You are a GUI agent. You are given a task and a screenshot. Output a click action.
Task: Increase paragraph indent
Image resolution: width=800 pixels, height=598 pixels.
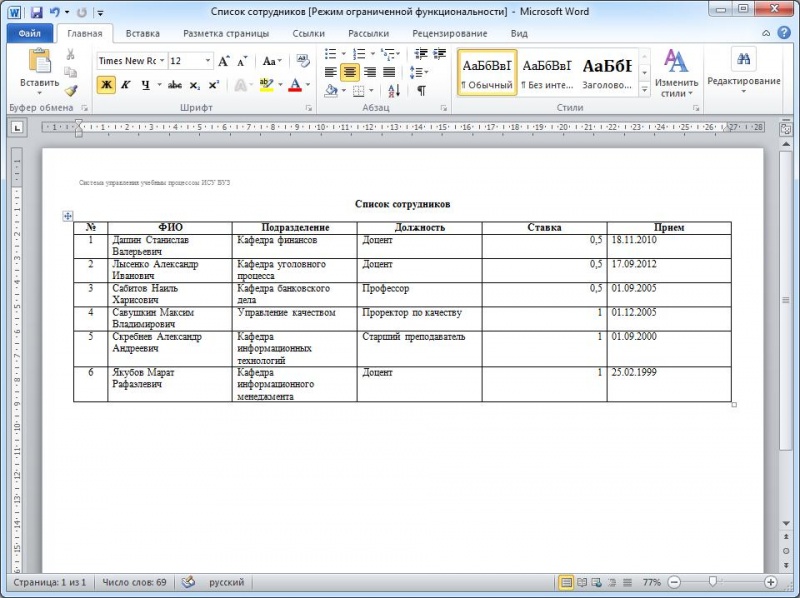click(439, 54)
